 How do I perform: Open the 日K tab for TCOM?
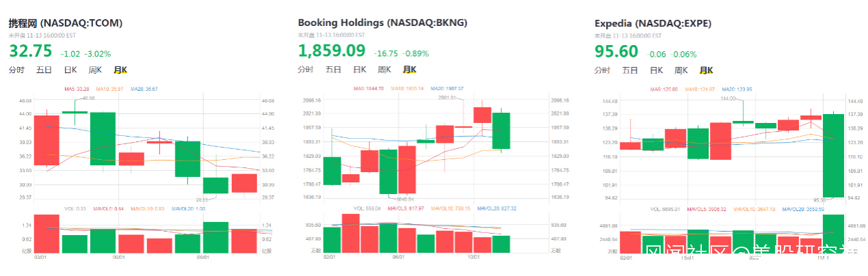(70, 70)
